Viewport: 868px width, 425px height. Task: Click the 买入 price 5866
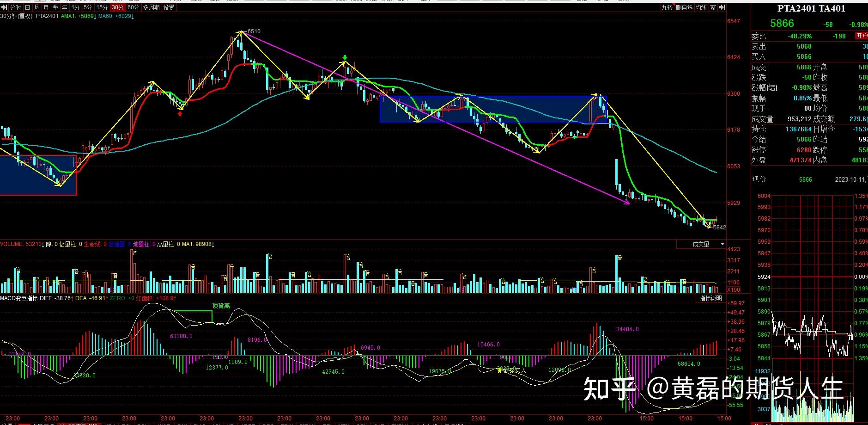click(804, 56)
